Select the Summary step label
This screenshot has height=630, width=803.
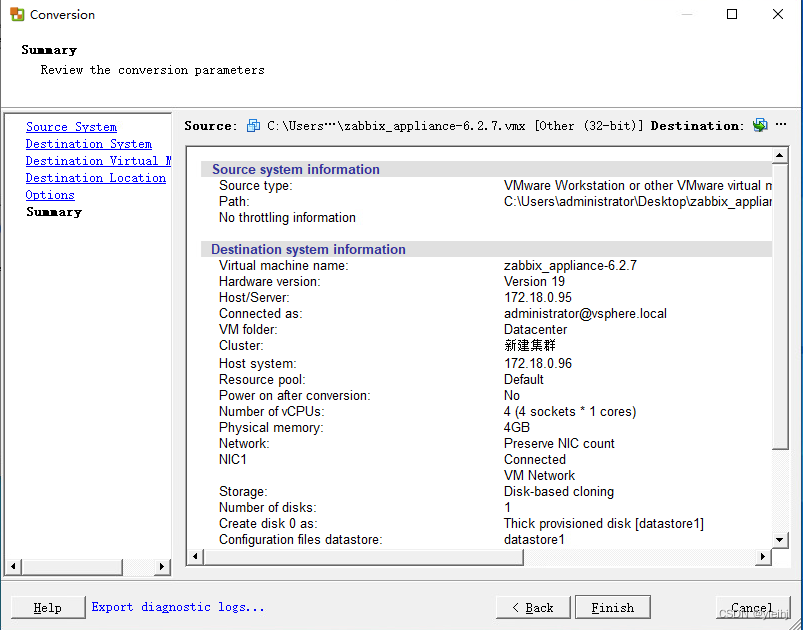pyautogui.click(x=54, y=212)
